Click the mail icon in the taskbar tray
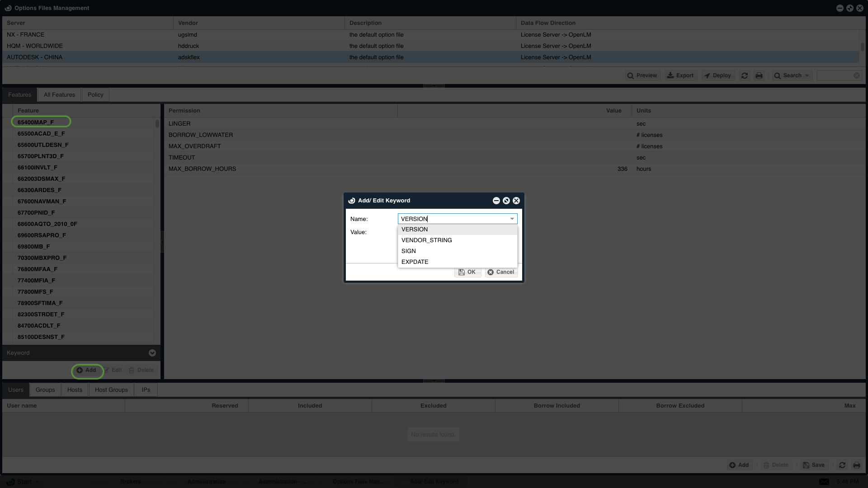Viewport: 868px width, 488px height. [824, 482]
